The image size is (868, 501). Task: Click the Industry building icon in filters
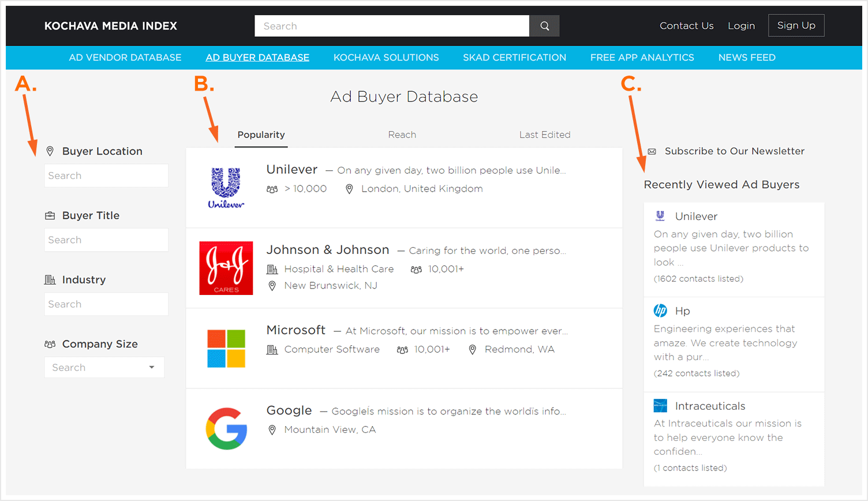point(50,280)
